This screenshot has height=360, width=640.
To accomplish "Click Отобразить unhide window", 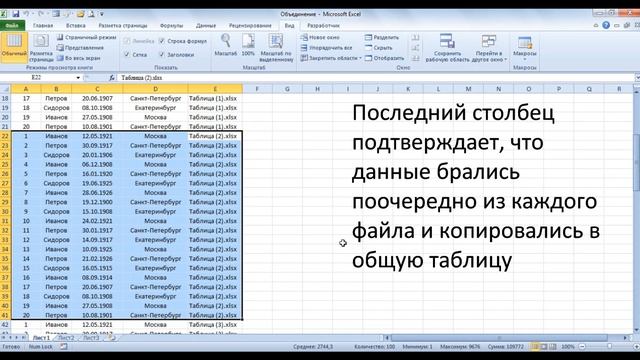I will click(384, 58).
